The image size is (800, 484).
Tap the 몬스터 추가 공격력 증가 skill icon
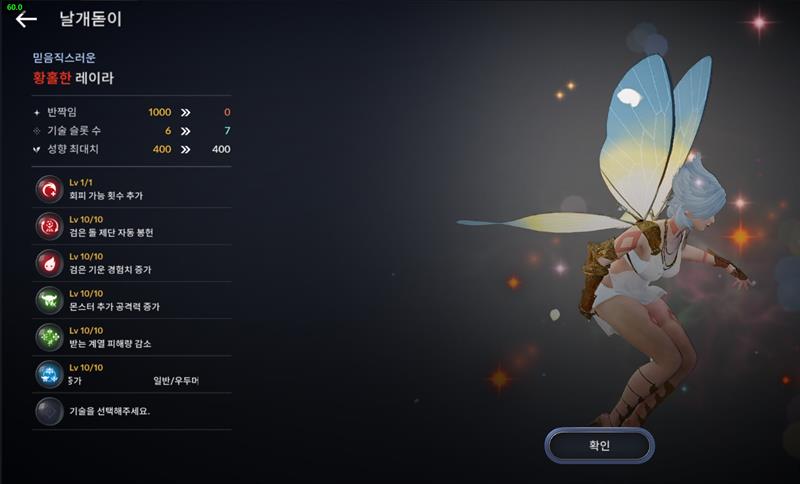point(49,300)
